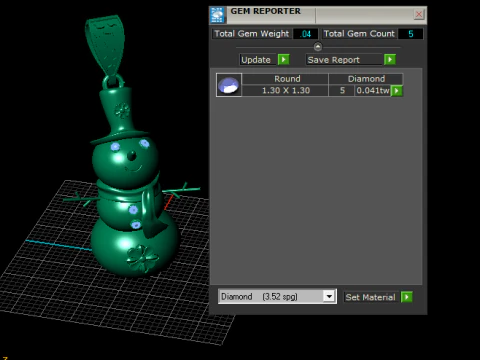This screenshot has width=480, height=360.
Task: Click the 0.041tw weight cell
Action: [373, 91]
